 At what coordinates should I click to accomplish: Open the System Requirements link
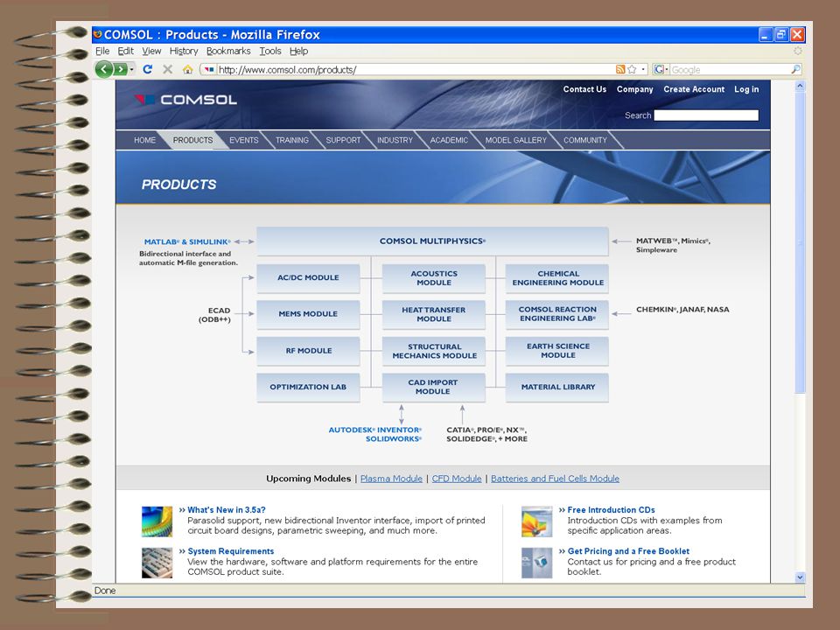(230, 551)
